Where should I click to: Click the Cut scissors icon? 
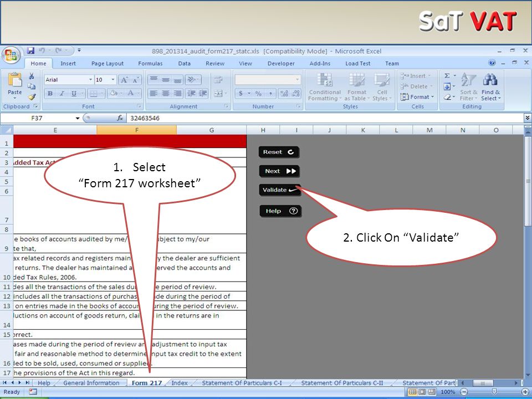pyautogui.click(x=32, y=76)
